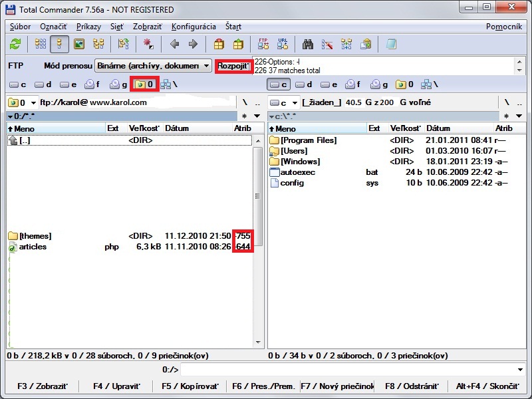Select FTP drive 0 in the right drive bar
Viewport: 532px width, 399px height.
tap(404, 84)
